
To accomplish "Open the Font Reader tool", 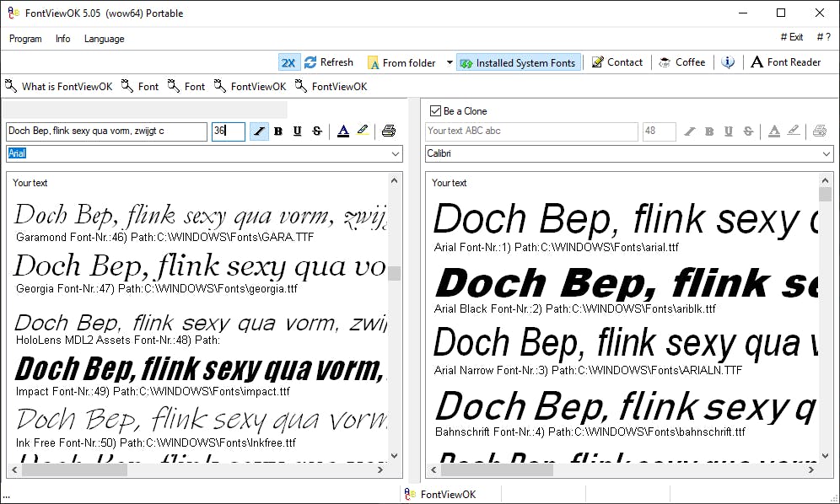I will click(786, 62).
